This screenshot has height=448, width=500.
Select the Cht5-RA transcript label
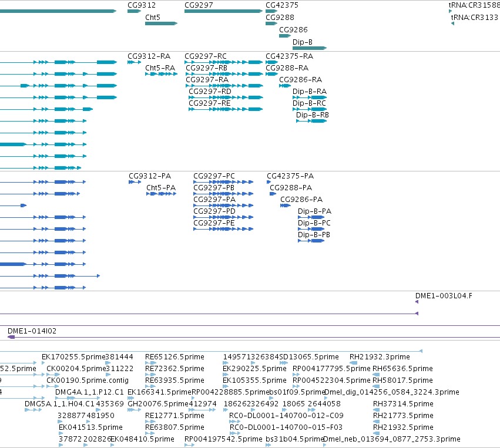point(160,68)
